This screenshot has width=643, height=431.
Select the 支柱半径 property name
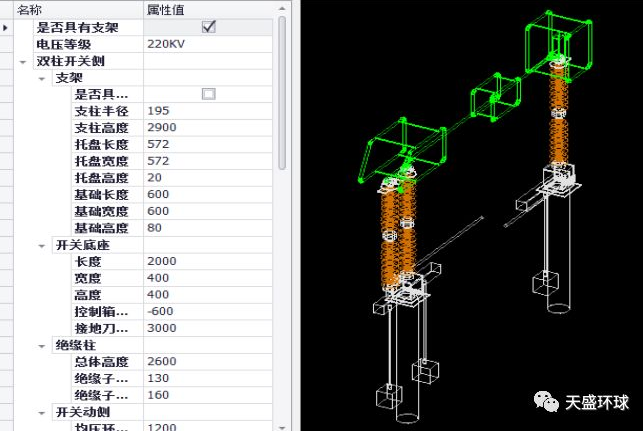pos(101,111)
